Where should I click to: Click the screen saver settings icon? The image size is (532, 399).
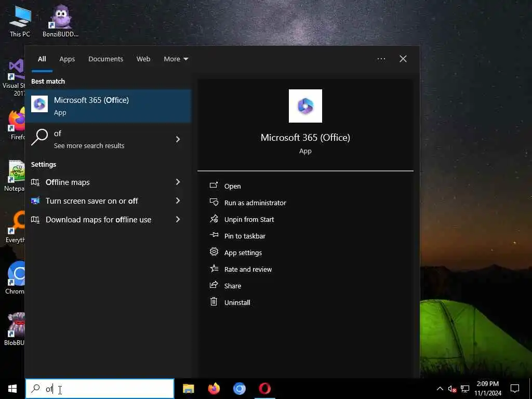point(35,201)
